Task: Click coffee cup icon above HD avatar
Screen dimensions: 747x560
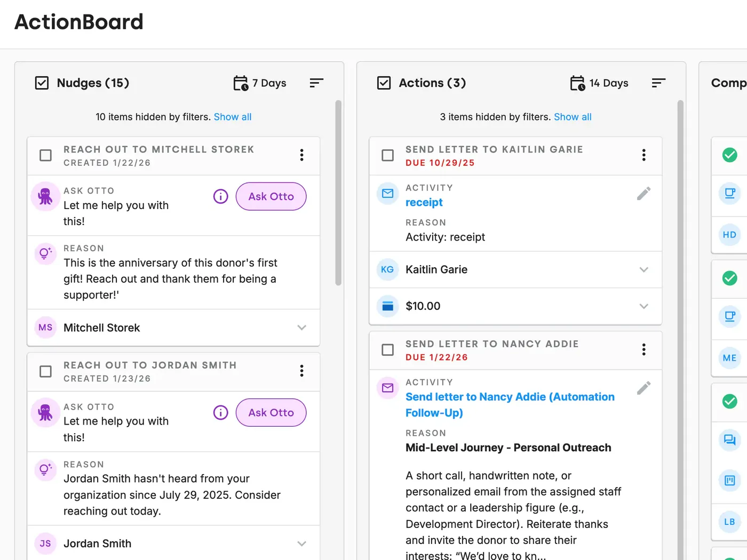Action: (729, 193)
